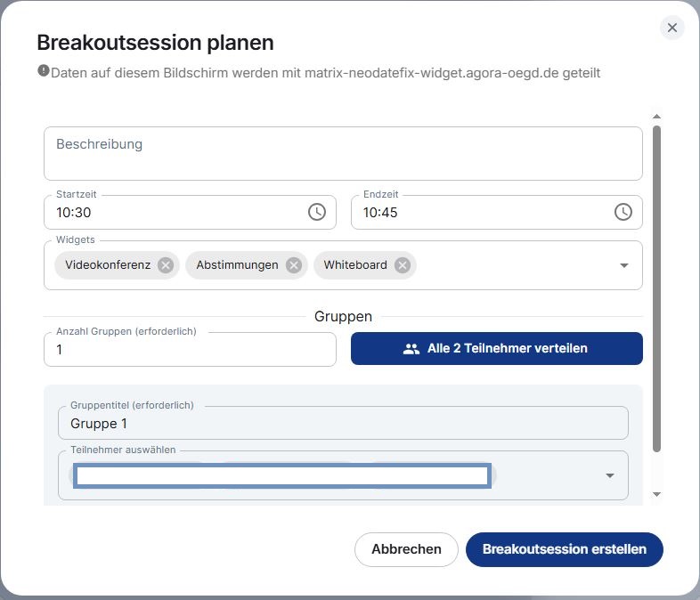The width and height of the screenshot is (700, 600).
Task: Close the Breakoutsession planen dialog
Action: [x=672, y=28]
